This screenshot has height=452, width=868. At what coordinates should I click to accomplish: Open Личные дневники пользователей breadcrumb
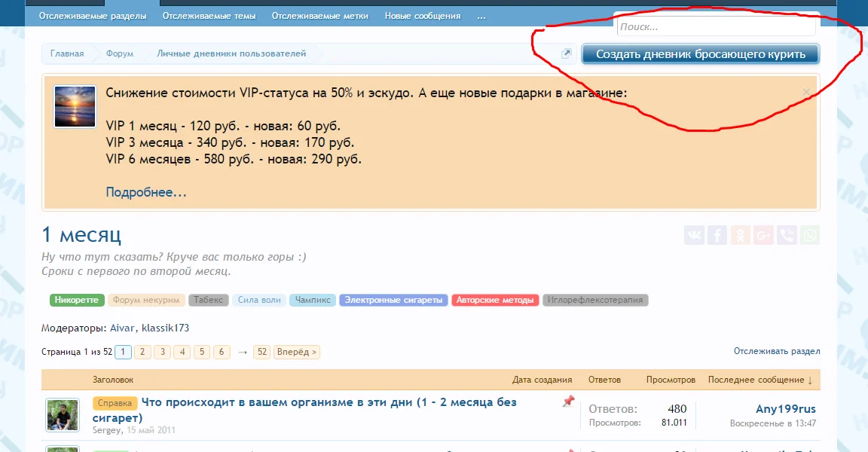point(231,53)
